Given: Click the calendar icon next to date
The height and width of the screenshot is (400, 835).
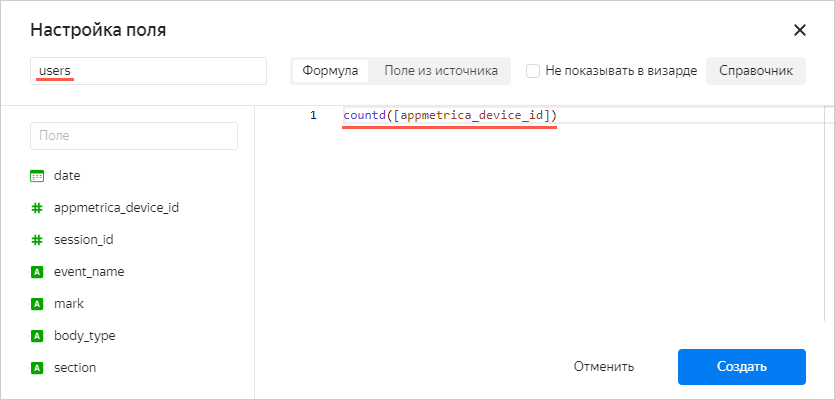Looking at the screenshot, I should click(37, 176).
